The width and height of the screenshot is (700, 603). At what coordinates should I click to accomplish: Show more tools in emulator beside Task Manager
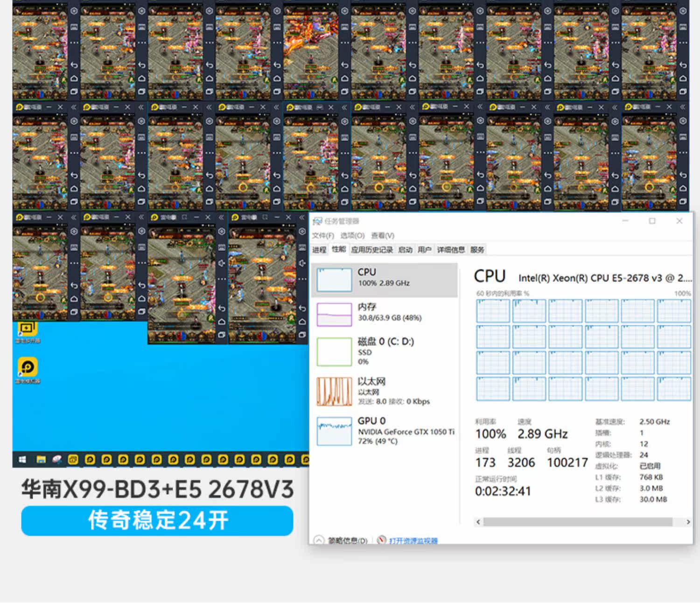(x=302, y=279)
